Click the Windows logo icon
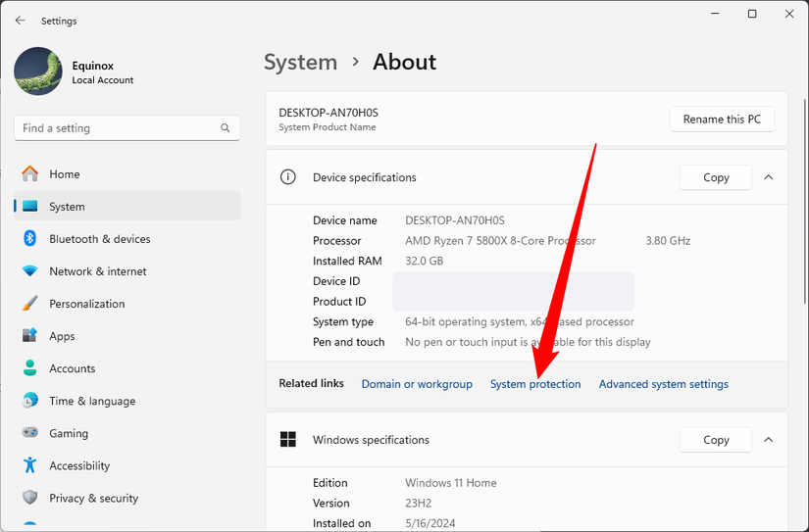This screenshot has height=532, width=809. pos(288,440)
